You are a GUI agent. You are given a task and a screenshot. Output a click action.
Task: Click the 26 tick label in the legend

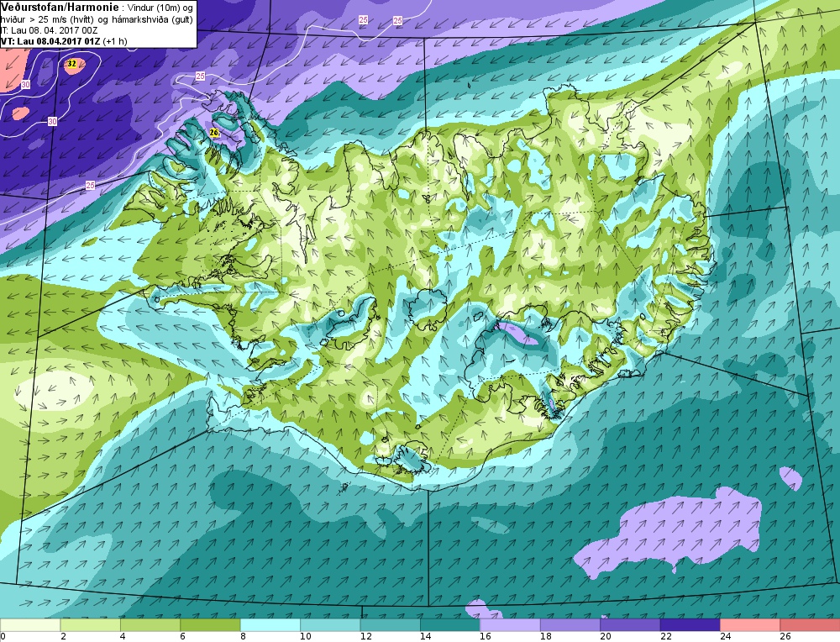tap(785, 636)
